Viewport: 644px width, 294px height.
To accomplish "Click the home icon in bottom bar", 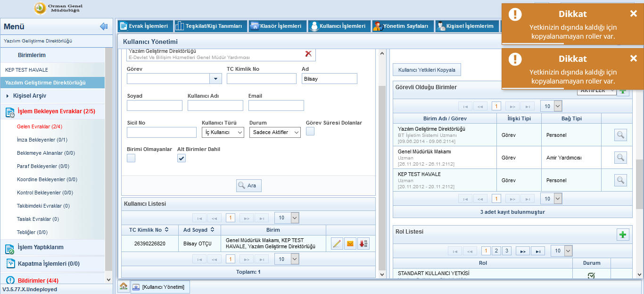I will click(123, 286).
